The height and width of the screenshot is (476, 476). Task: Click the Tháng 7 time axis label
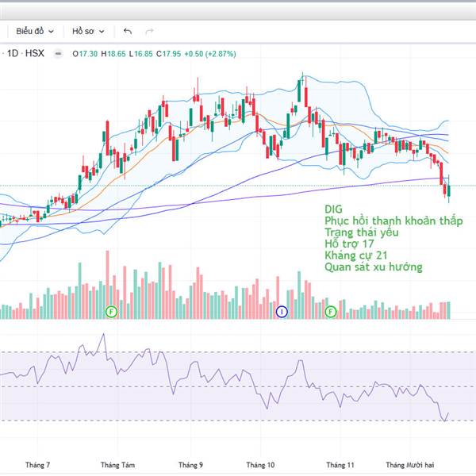pos(37,465)
